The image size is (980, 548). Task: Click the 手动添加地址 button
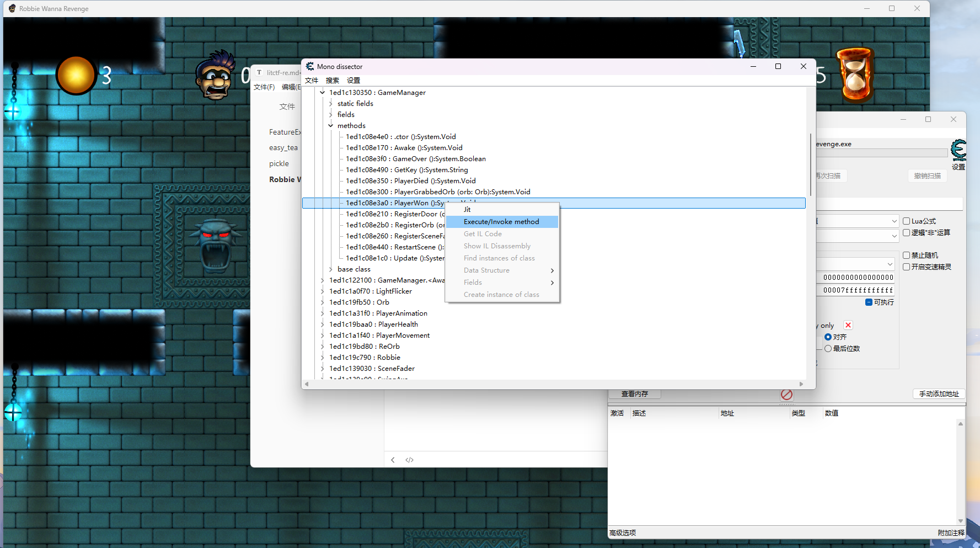click(939, 394)
